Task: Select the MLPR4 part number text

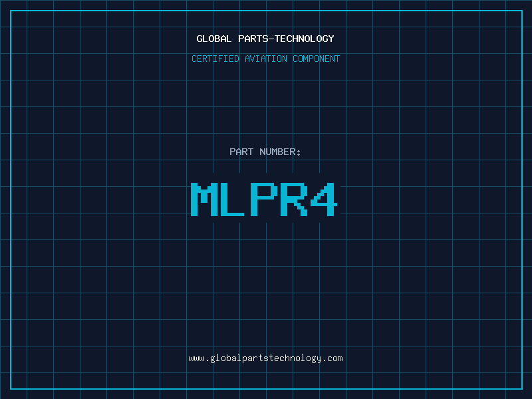Action: (x=264, y=199)
